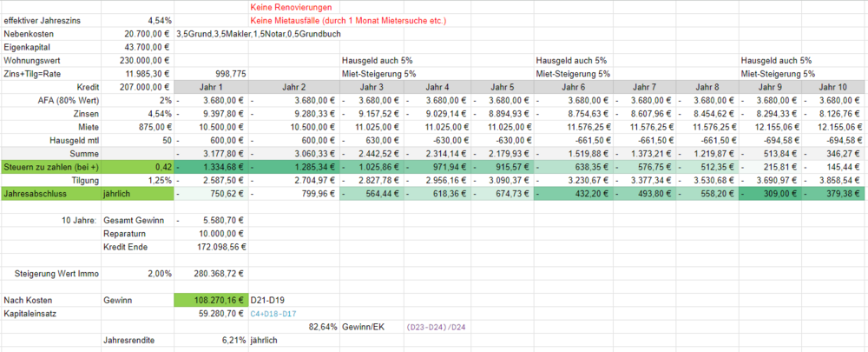Select the Gesamt Gewinn value 5.580,70 €
The width and height of the screenshot is (868, 352).
click(225, 220)
